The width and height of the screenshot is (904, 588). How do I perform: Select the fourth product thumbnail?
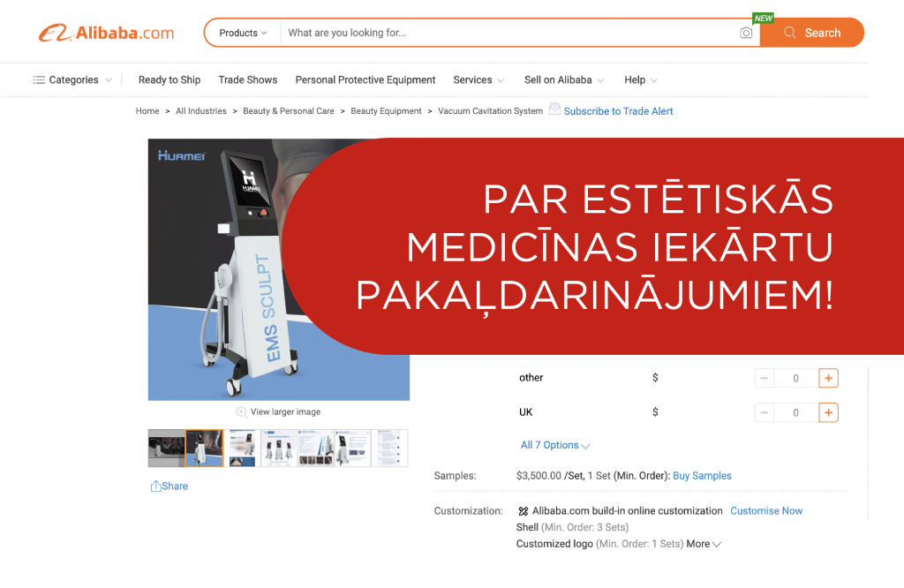(x=279, y=448)
